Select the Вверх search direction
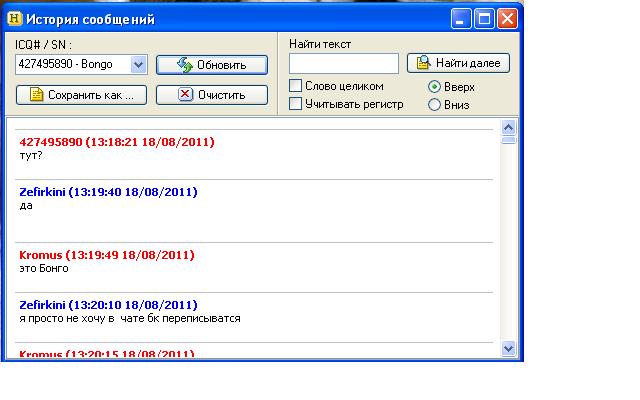The height and width of the screenshot is (400, 640). pos(434,87)
